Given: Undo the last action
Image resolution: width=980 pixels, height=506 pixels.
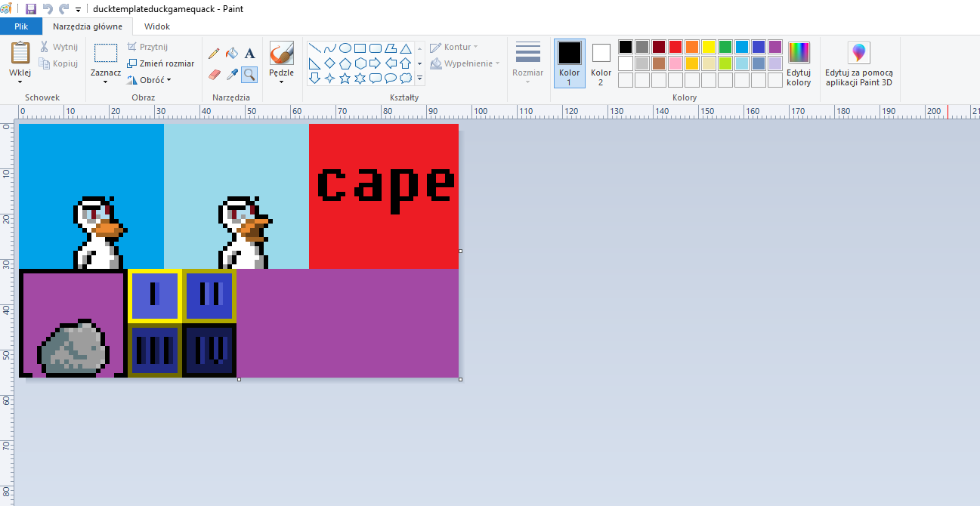Looking at the screenshot, I should pos(48,8).
